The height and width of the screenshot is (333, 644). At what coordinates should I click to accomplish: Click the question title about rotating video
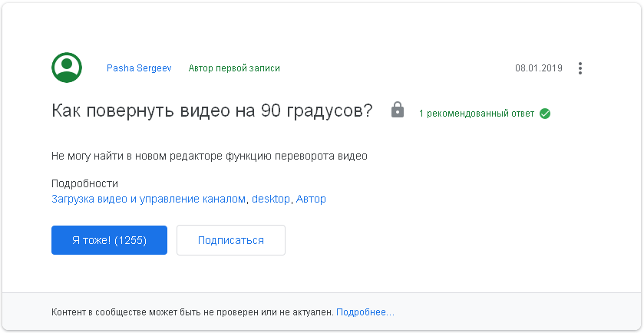212,110
